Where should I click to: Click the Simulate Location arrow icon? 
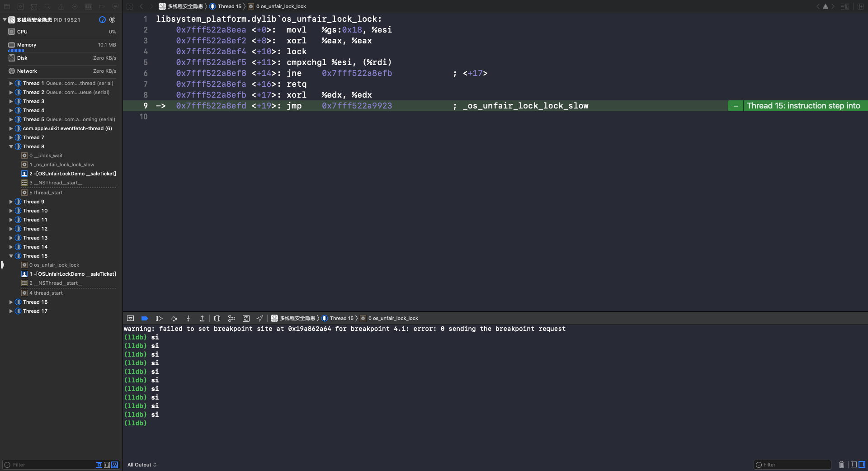259,318
